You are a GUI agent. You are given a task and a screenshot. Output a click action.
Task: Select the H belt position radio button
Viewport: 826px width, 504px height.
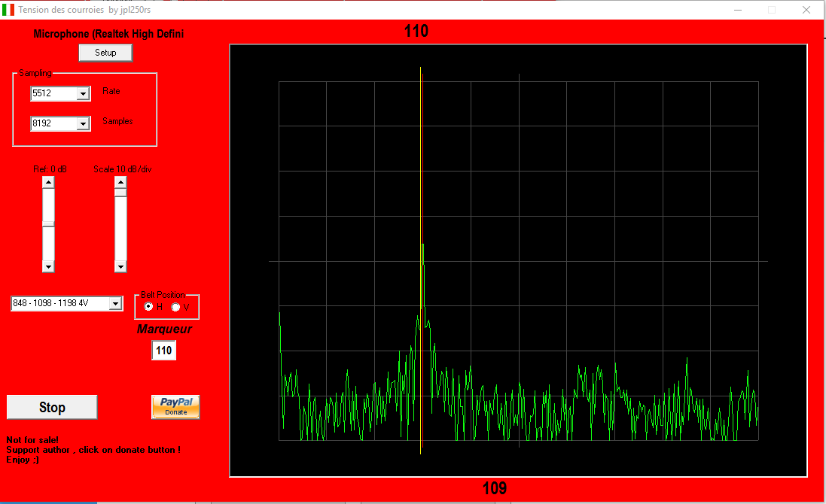[149, 307]
